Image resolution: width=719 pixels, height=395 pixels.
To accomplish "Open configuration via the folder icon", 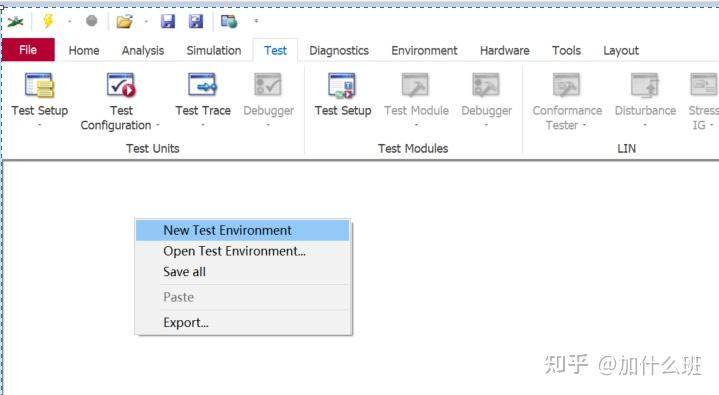I will 124,21.
